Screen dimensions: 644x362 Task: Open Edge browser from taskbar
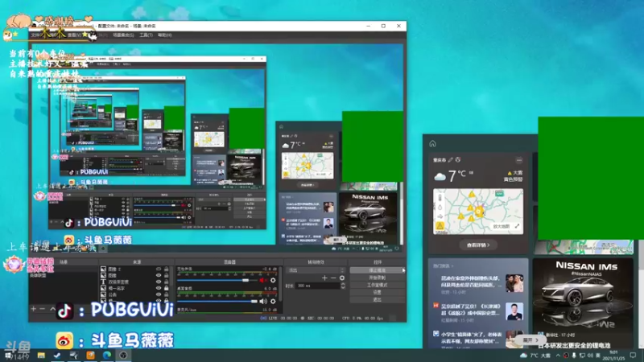click(x=107, y=356)
